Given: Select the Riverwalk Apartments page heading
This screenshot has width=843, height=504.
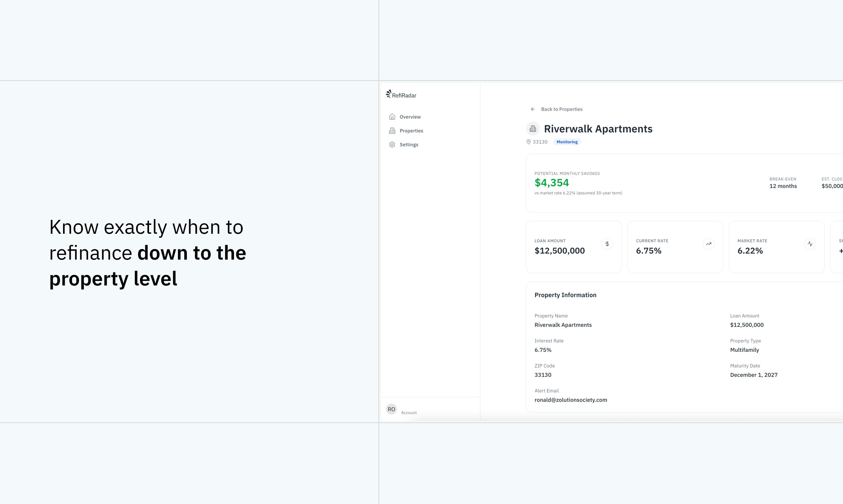Looking at the screenshot, I should click(x=598, y=129).
